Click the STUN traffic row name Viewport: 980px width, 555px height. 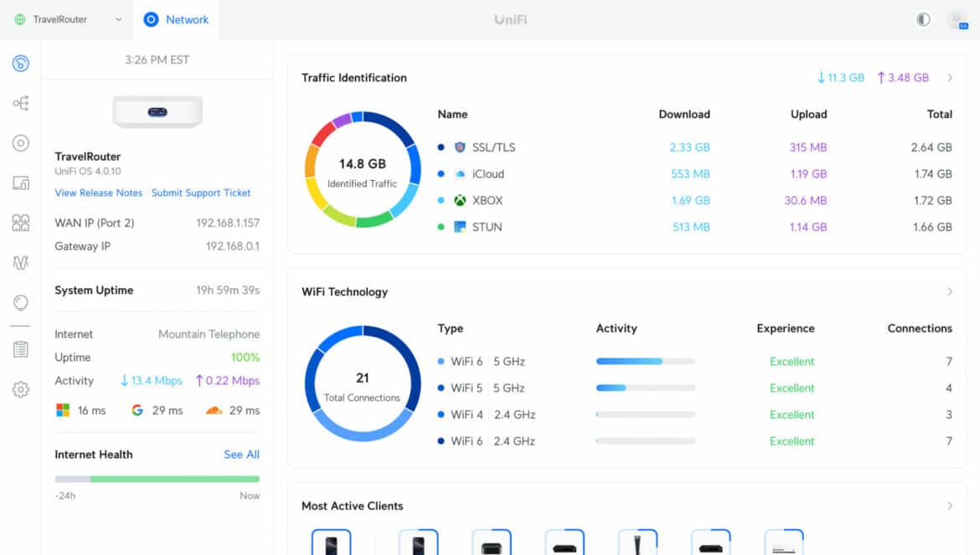coord(487,227)
